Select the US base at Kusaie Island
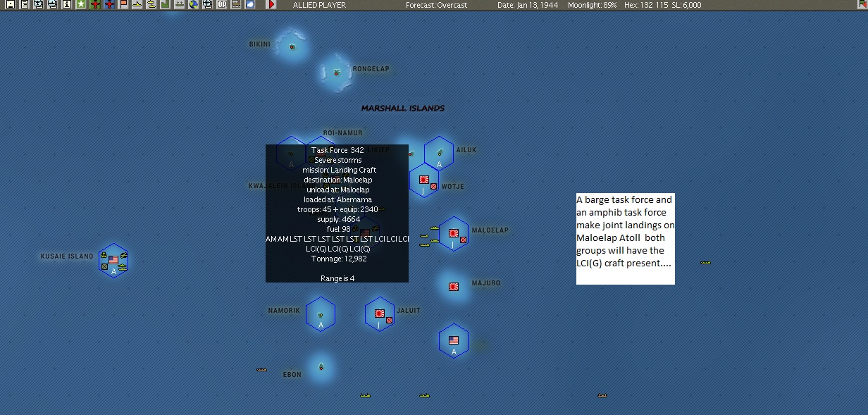Image resolution: width=868 pixels, height=415 pixels. point(113,261)
